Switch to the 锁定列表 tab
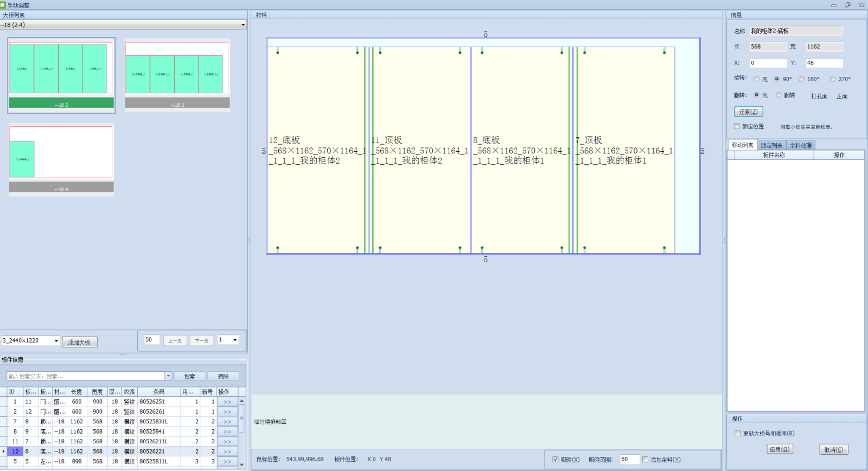The image size is (868, 471). pos(771,145)
